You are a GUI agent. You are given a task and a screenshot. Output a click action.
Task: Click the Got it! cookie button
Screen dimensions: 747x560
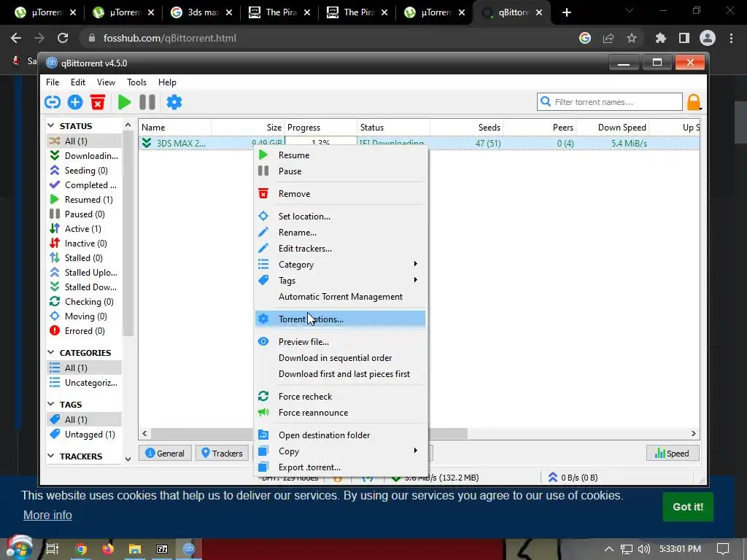pos(687,507)
